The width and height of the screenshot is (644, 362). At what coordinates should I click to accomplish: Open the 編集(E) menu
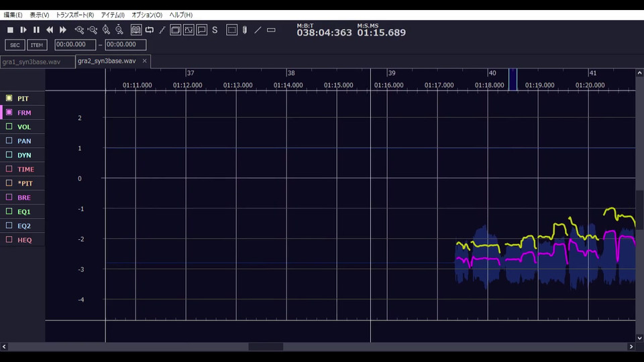tap(13, 15)
